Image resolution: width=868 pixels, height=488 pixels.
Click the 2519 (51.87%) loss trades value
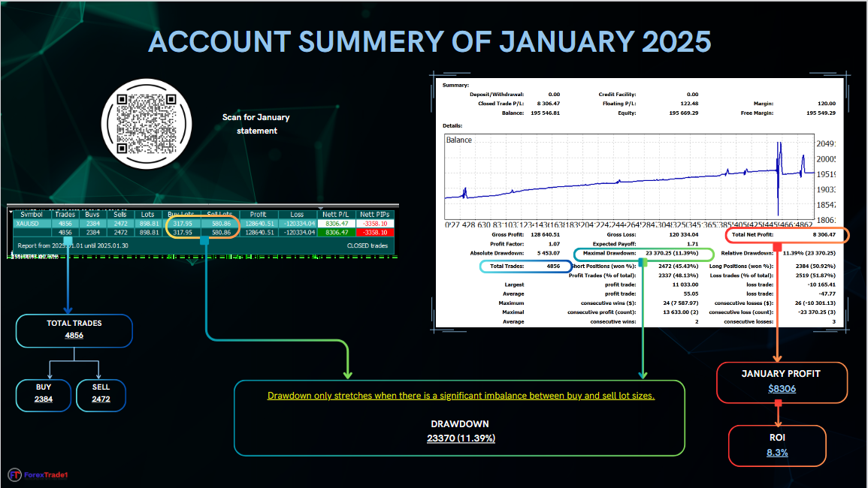point(815,276)
